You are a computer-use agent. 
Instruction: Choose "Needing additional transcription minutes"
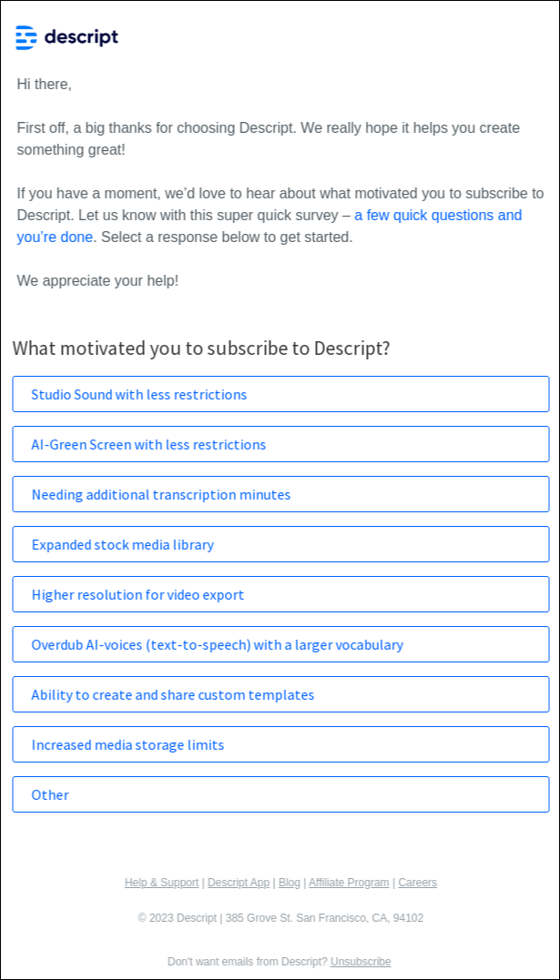[x=280, y=494]
